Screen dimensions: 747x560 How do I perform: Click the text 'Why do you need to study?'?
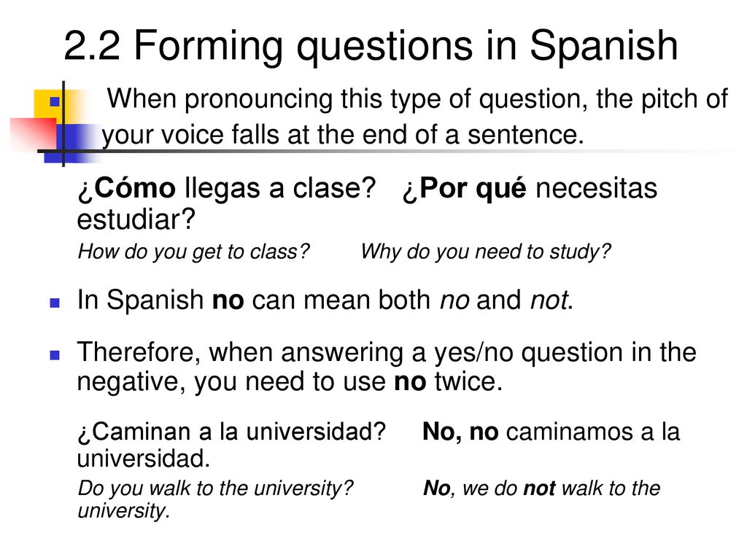click(x=485, y=252)
